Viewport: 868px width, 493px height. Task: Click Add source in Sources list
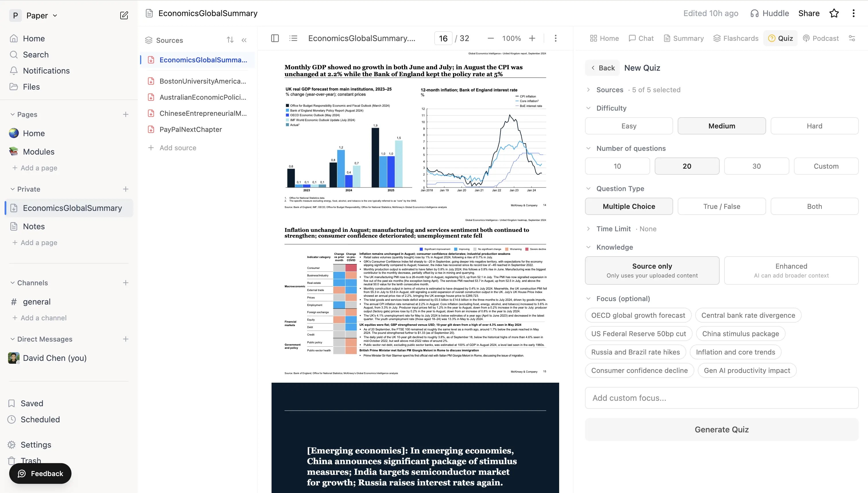click(x=172, y=148)
